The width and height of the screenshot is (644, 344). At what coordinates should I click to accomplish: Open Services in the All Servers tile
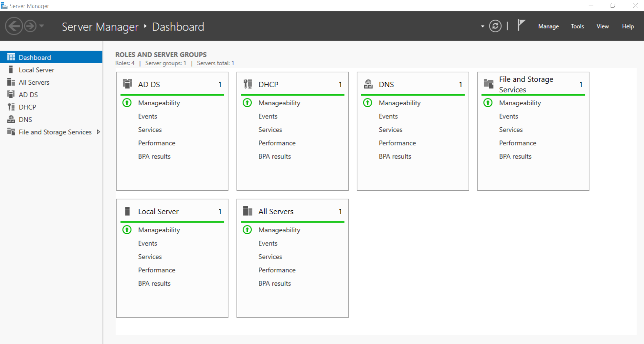(270, 256)
